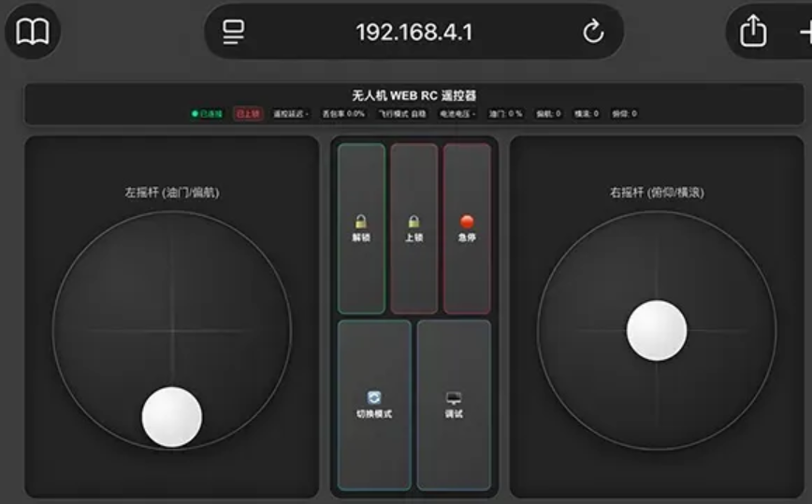Click the 192.168.4.1 address bar
The height and width of the screenshot is (504, 812).
tap(413, 33)
